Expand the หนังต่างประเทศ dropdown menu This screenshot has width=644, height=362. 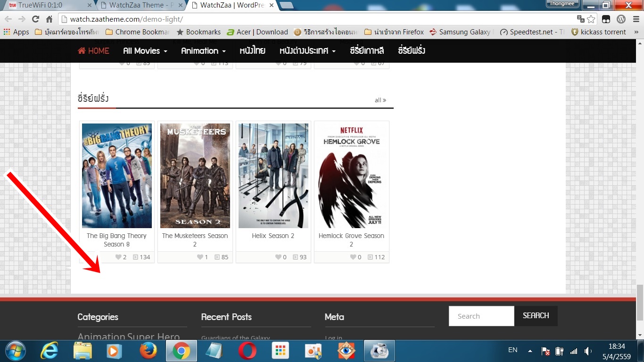307,51
